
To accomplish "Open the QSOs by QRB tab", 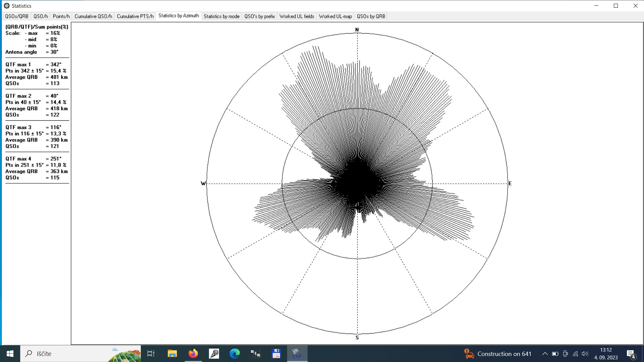I will 371,16.
